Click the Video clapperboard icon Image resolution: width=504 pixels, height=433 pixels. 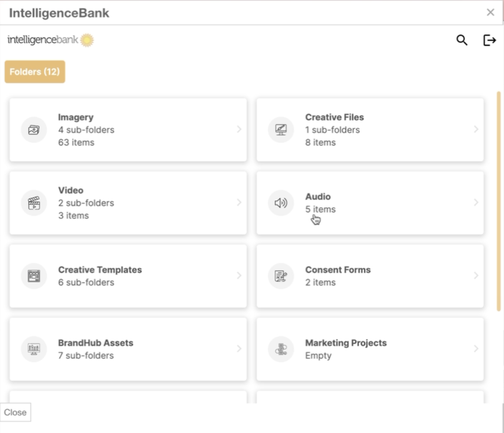34,203
